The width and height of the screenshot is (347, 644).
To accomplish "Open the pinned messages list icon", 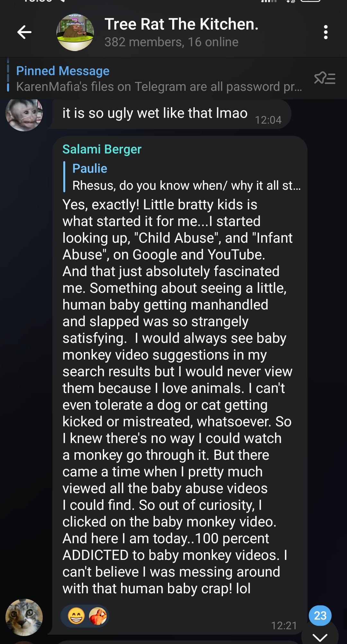I will coord(325,78).
